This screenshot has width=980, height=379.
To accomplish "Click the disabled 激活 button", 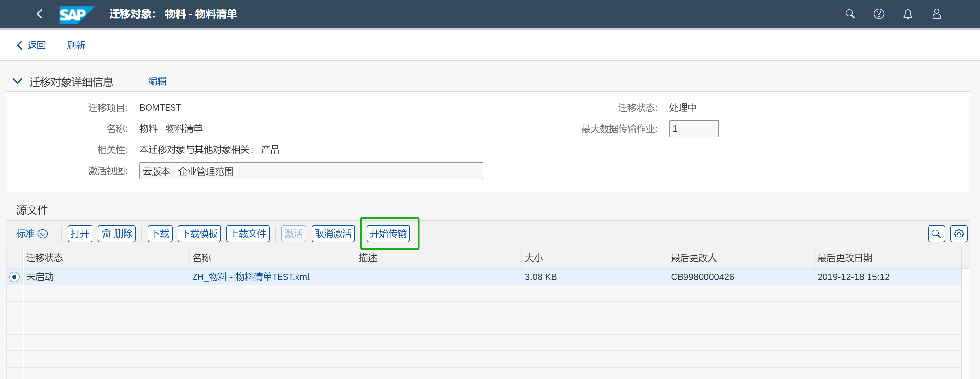I will click(x=294, y=233).
